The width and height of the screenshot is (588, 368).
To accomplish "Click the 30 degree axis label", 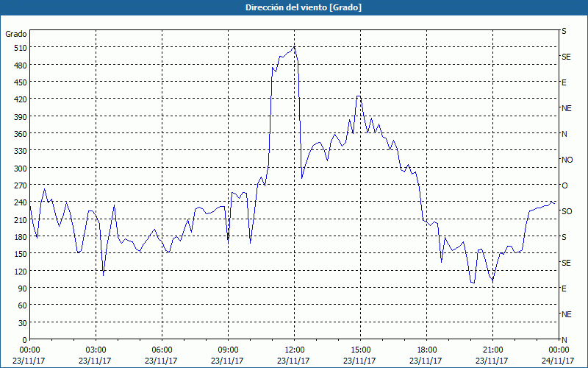I will (x=23, y=322).
